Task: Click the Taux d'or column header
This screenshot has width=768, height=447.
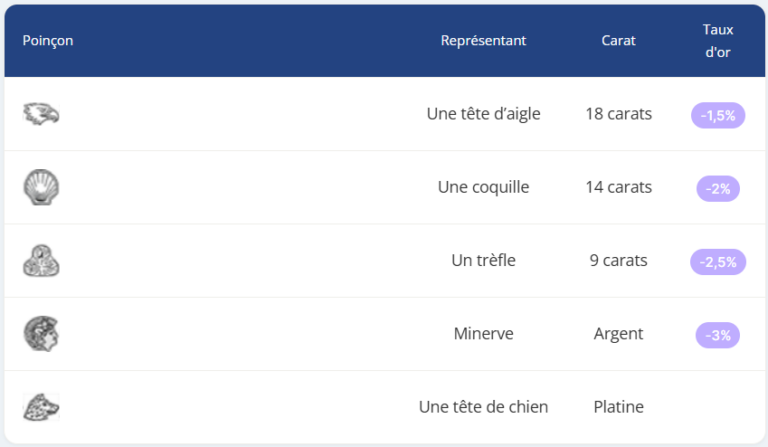Action: click(x=718, y=41)
